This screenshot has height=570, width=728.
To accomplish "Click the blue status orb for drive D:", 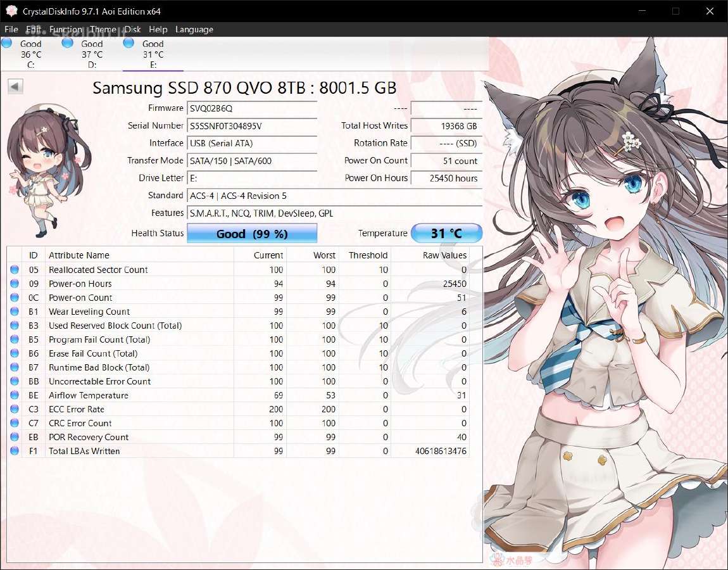I will [x=67, y=43].
